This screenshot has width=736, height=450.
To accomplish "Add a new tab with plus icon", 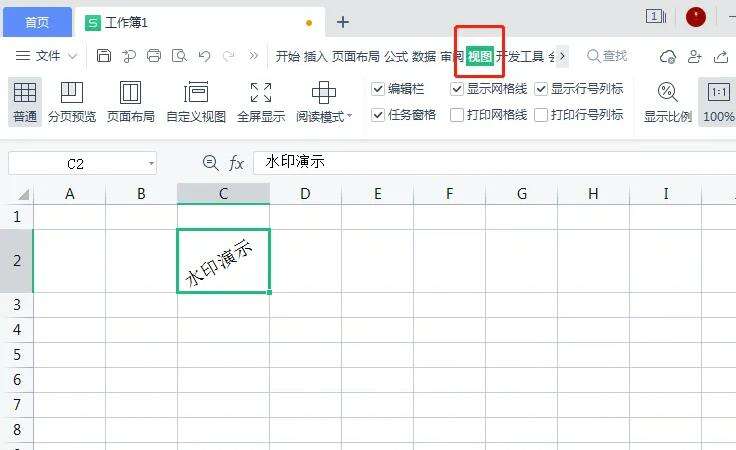I will 343,22.
